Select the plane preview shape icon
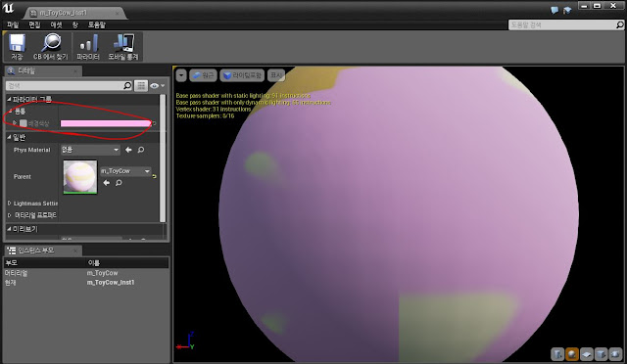Image resolution: width=627 pixels, height=364 pixels. pos(587,354)
